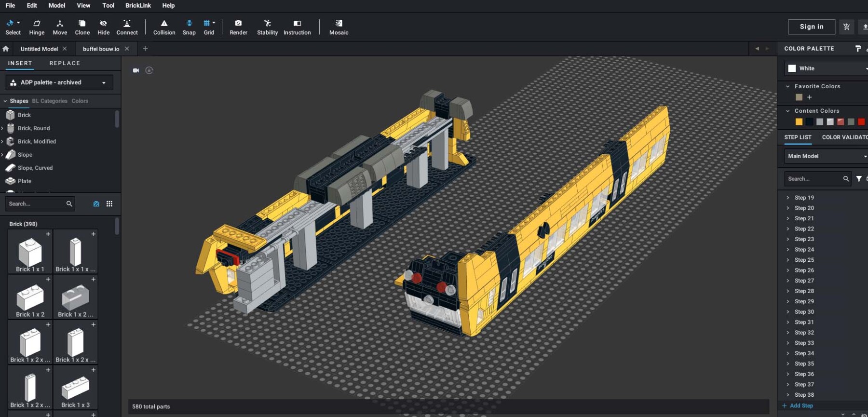This screenshot has width=868, height=417.
Task: Toggle Snap mode
Action: pos(189,27)
